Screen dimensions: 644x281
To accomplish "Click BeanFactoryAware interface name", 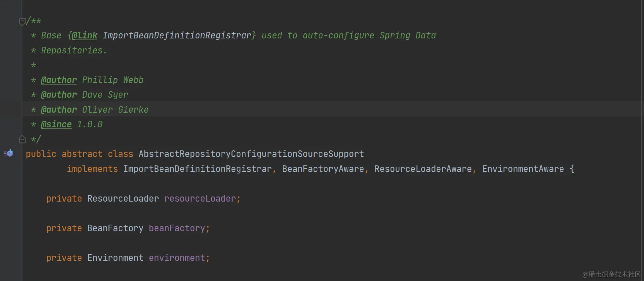I will pos(323,169).
